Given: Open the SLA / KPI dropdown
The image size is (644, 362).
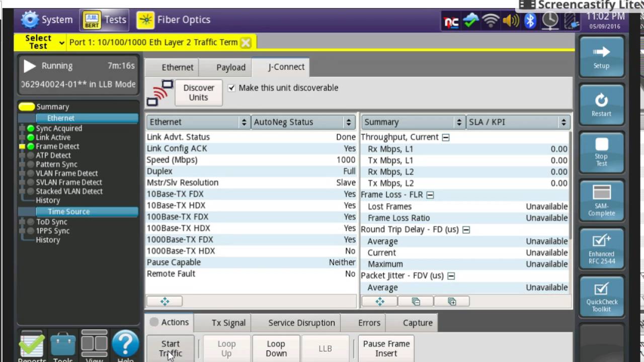Looking at the screenshot, I should tap(518, 122).
